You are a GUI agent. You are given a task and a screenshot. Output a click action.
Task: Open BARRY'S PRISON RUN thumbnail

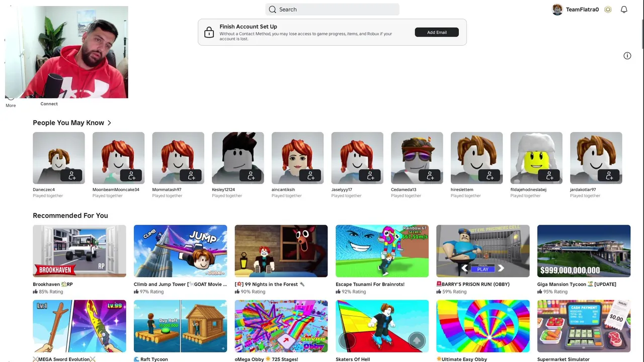[x=483, y=251]
